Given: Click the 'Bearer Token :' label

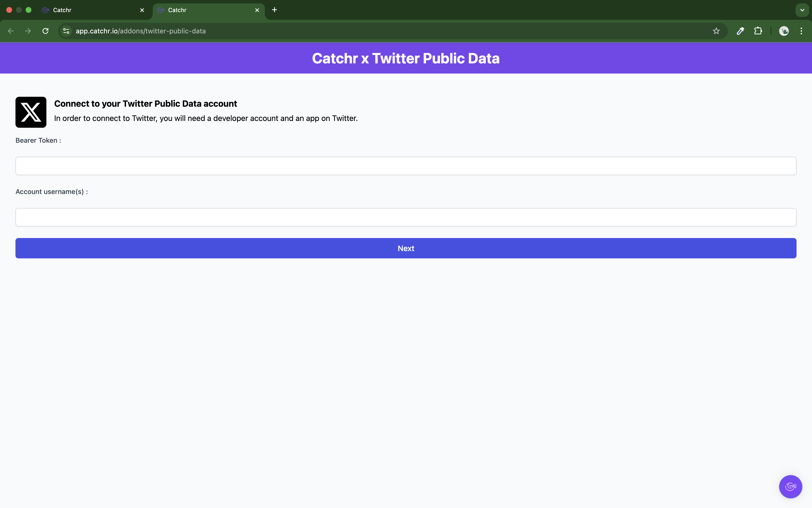Looking at the screenshot, I should (38, 141).
